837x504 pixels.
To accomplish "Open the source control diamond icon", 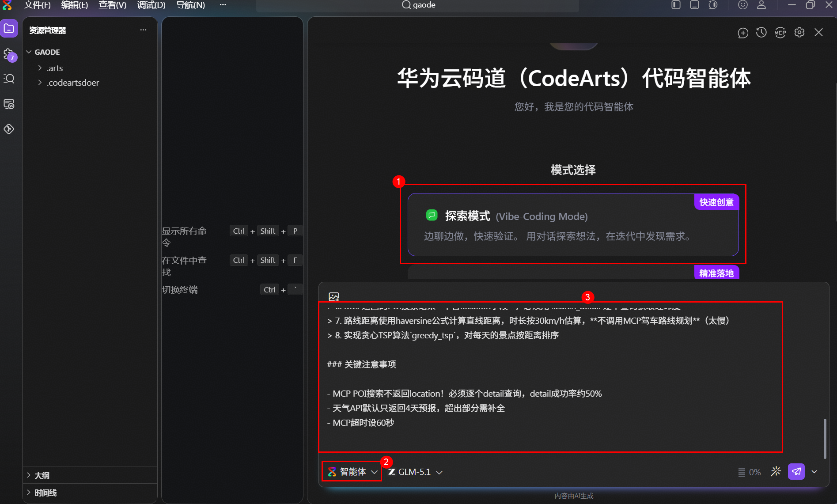I will (x=9, y=129).
